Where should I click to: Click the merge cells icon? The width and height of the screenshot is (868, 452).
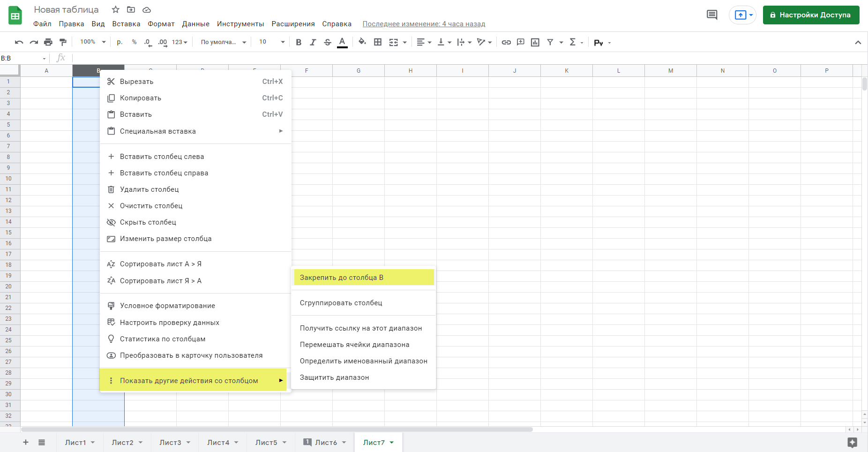point(394,42)
